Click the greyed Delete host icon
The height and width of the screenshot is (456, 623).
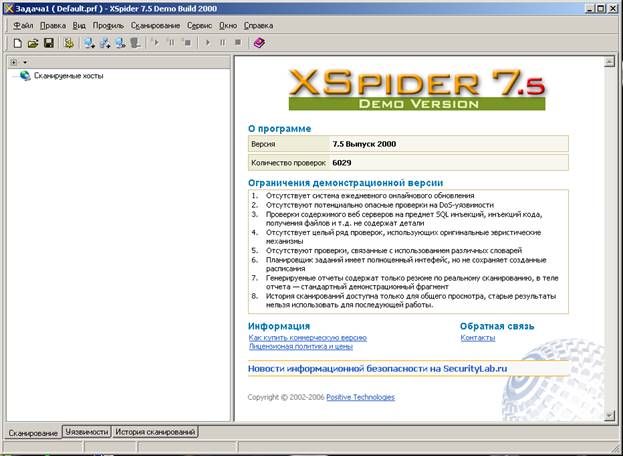[x=135, y=43]
